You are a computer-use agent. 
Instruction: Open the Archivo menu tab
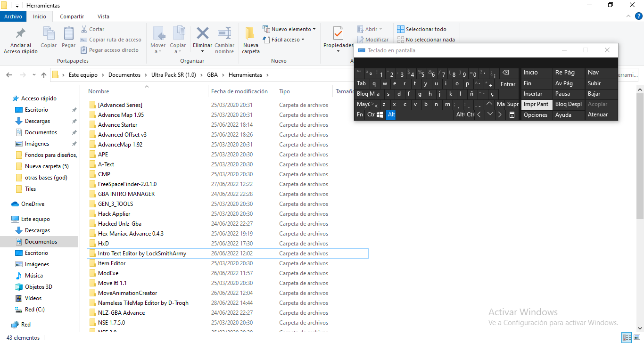tap(13, 16)
